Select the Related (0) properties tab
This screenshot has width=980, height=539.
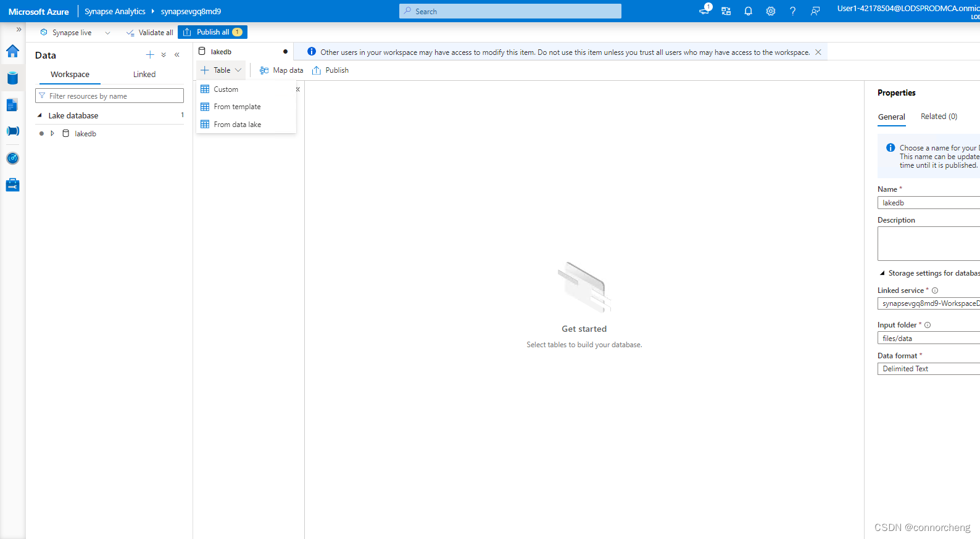pyautogui.click(x=939, y=117)
